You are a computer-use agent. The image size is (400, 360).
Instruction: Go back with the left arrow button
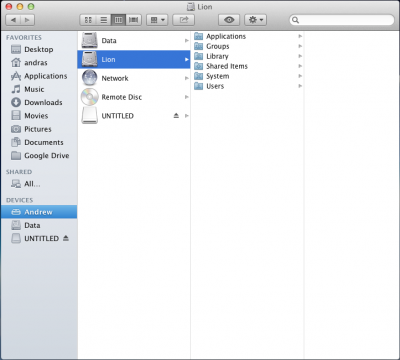(x=13, y=20)
